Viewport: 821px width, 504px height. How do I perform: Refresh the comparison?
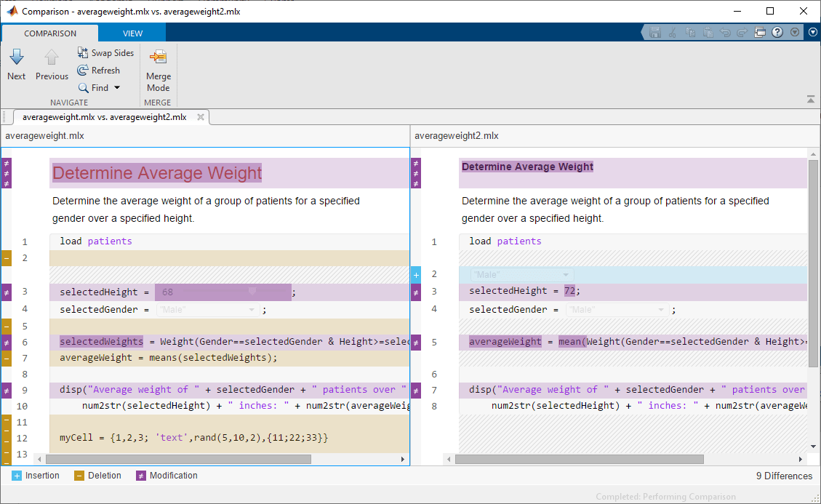(x=99, y=71)
